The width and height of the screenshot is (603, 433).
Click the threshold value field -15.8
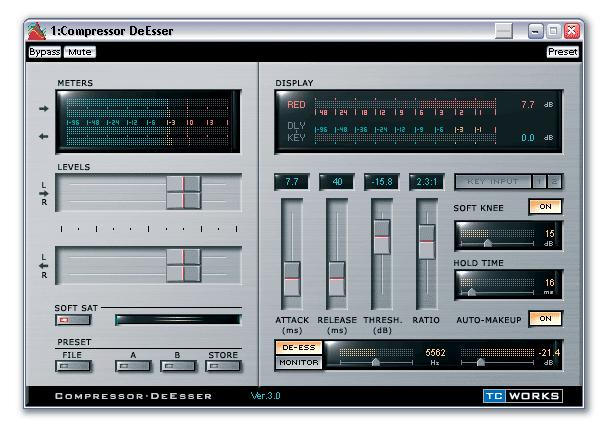pyautogui.click(x=382, y=182)
